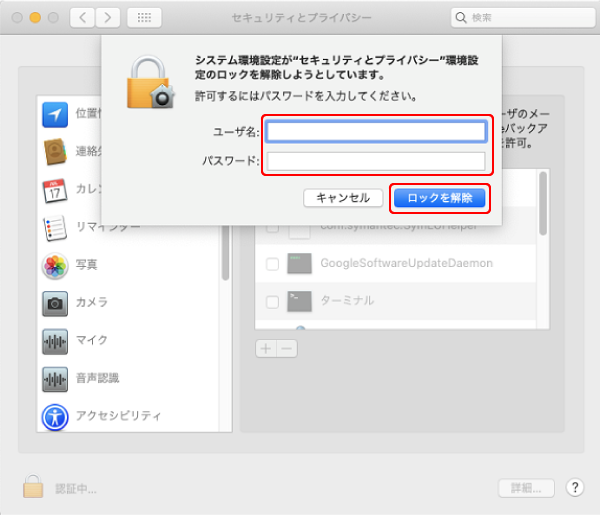Select the calendar icon in the sidebar
Image resolution: width=600 pixels, height=515 pixels.
[55, 190]
